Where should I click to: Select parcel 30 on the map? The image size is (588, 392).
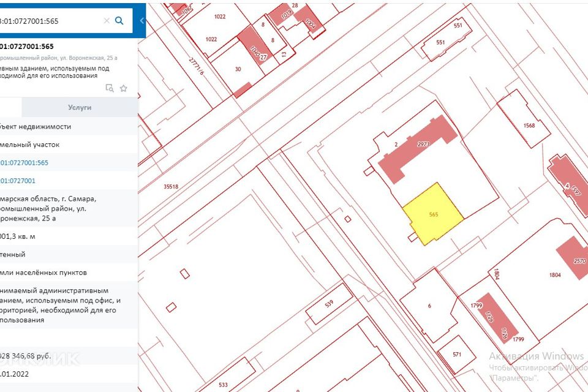coord(239,69)
